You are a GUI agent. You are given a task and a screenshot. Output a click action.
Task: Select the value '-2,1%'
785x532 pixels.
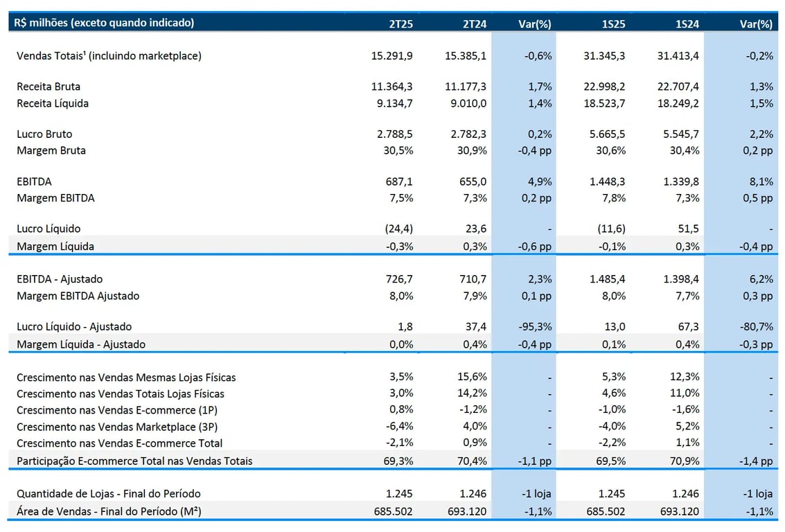click(x=400, y=443)
